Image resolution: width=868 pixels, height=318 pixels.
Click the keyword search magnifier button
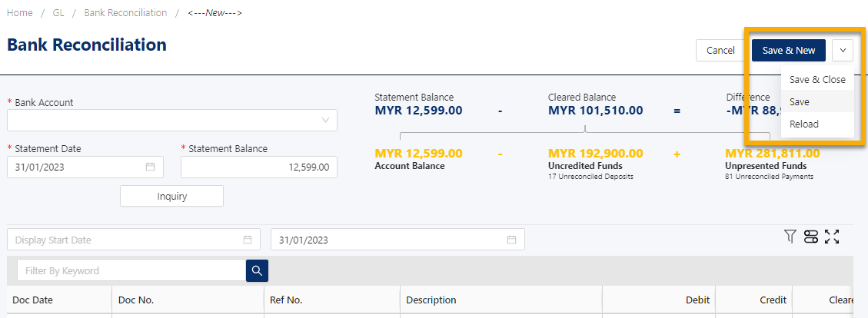(x=257, y=270)
